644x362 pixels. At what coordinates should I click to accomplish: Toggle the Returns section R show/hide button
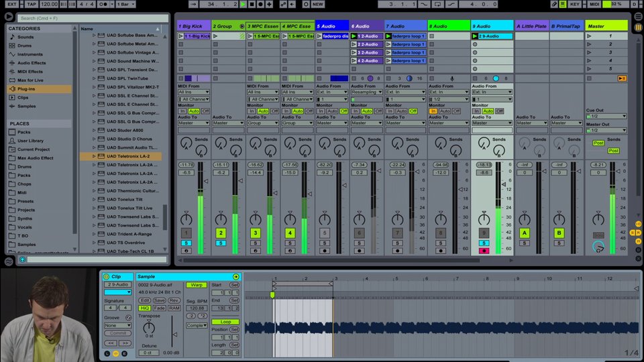(638, 233)
